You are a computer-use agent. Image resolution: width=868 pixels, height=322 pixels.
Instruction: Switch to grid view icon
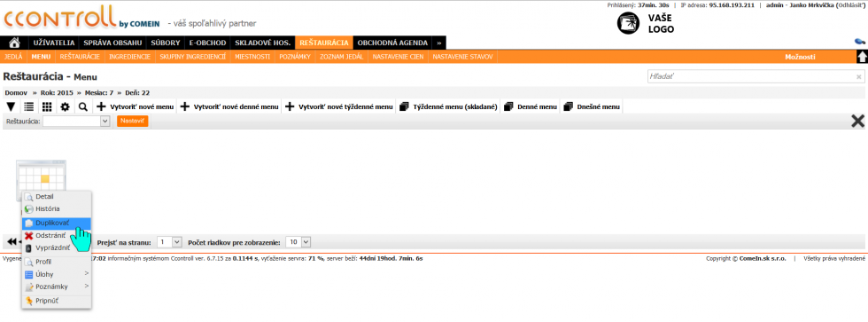(x=47, y=106)
